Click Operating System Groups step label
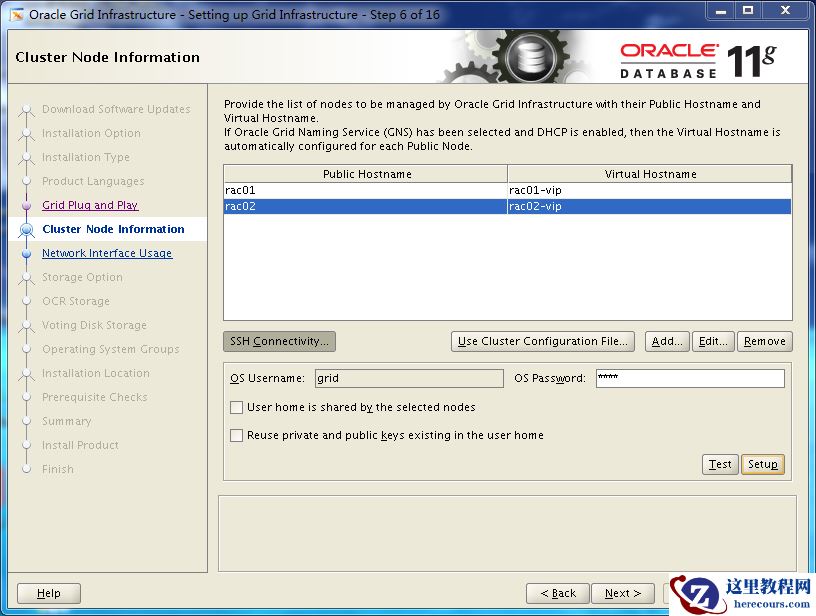The height and width of the screenshot is (616, 816). click(111, 349)
